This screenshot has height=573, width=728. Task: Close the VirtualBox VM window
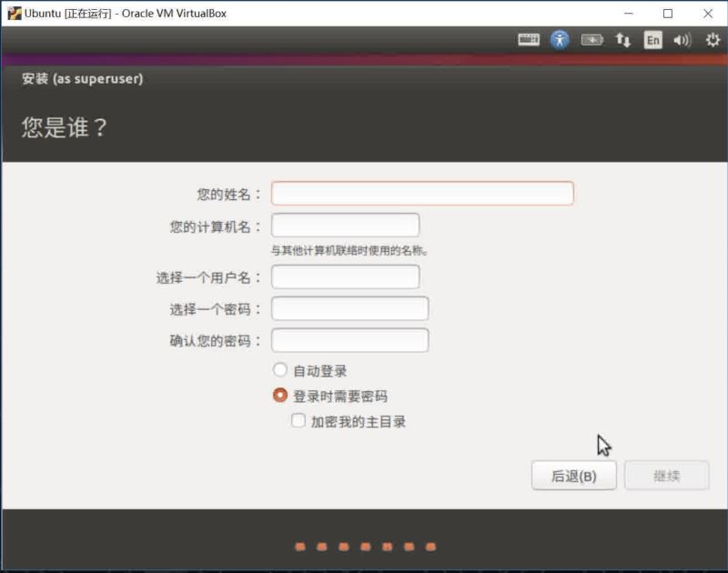click(708, 14)
